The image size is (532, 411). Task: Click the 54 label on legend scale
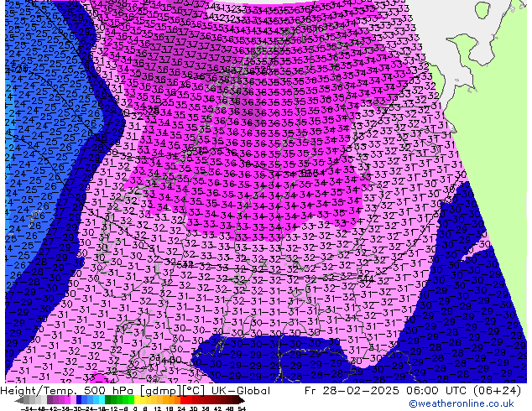coord(242,408)
